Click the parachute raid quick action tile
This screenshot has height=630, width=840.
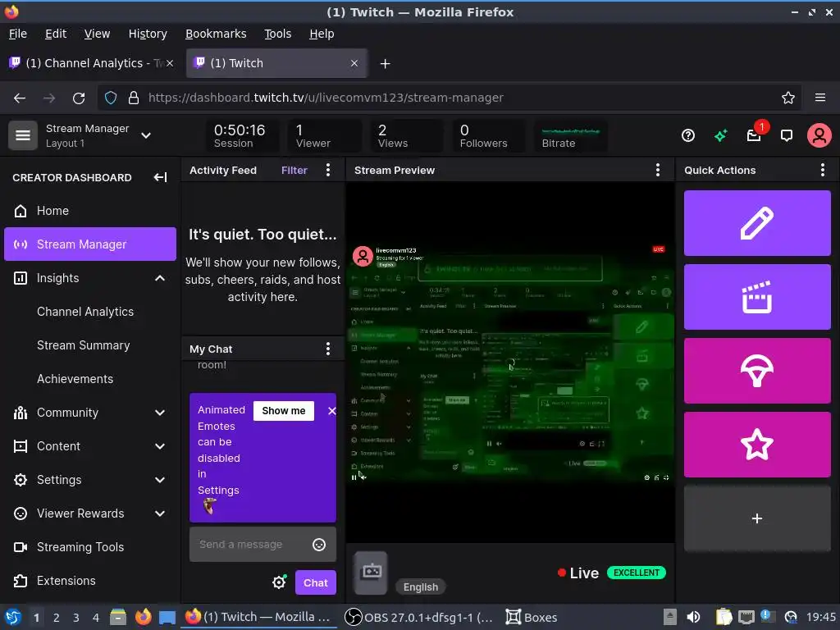click(757, 371)
